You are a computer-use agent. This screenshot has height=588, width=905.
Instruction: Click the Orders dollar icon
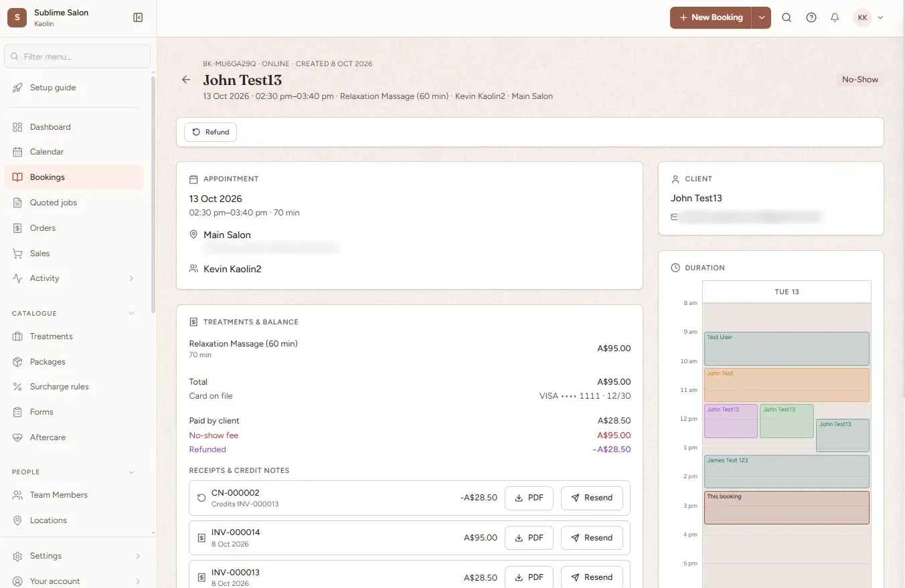[17, 228]
